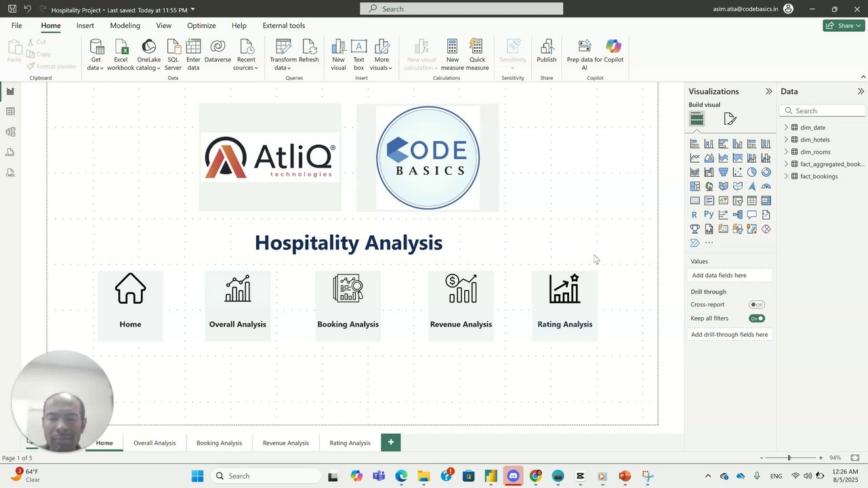Open Model view in left sidebar
This screenshot has width=868, height=488.
[10, 131]
